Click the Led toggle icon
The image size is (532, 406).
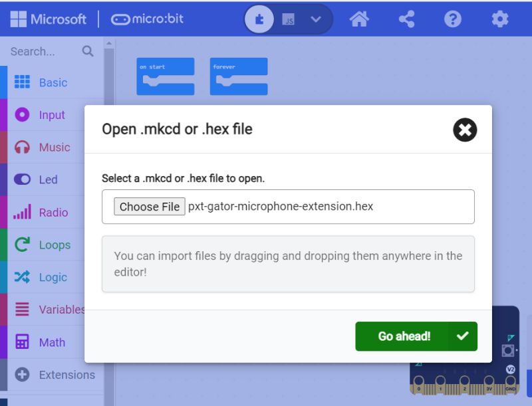pos(22,179)
